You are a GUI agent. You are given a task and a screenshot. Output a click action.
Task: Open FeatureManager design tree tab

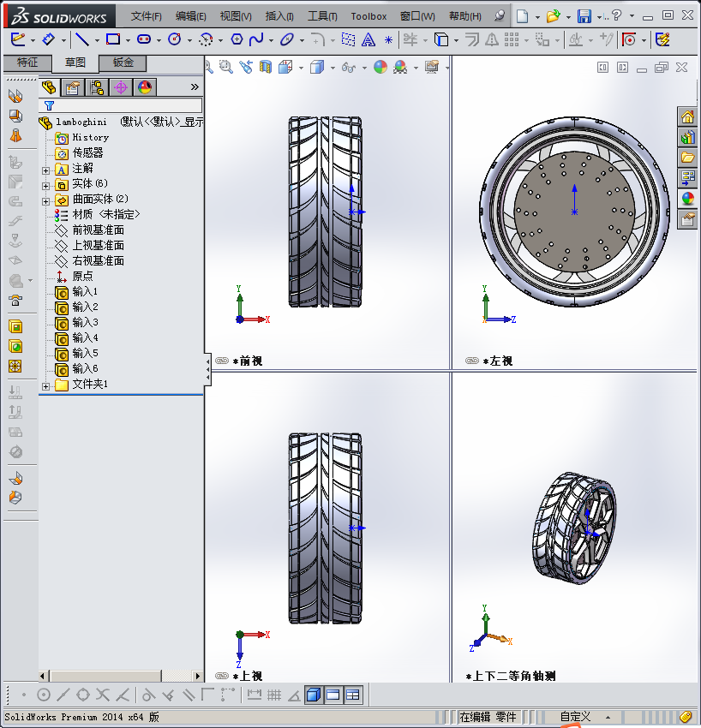[x=49, y=87]
